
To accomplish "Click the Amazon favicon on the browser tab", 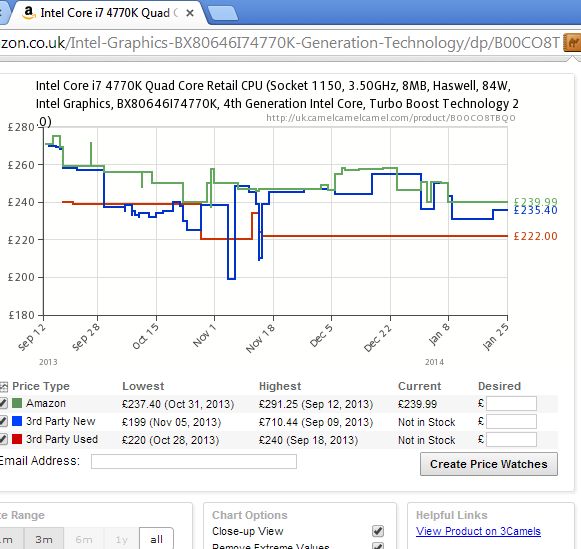I will 29,13.
